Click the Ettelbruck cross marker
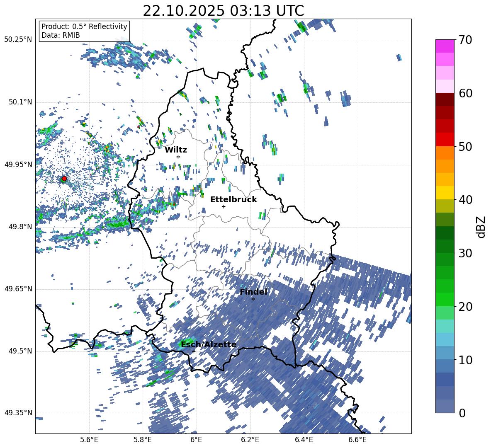 coord(224,206)
